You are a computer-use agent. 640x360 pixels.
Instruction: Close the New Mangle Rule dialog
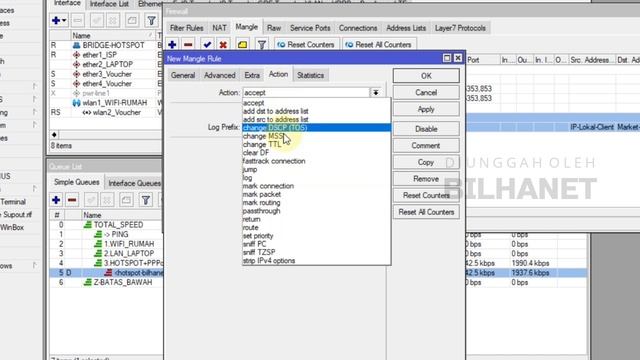458,58
